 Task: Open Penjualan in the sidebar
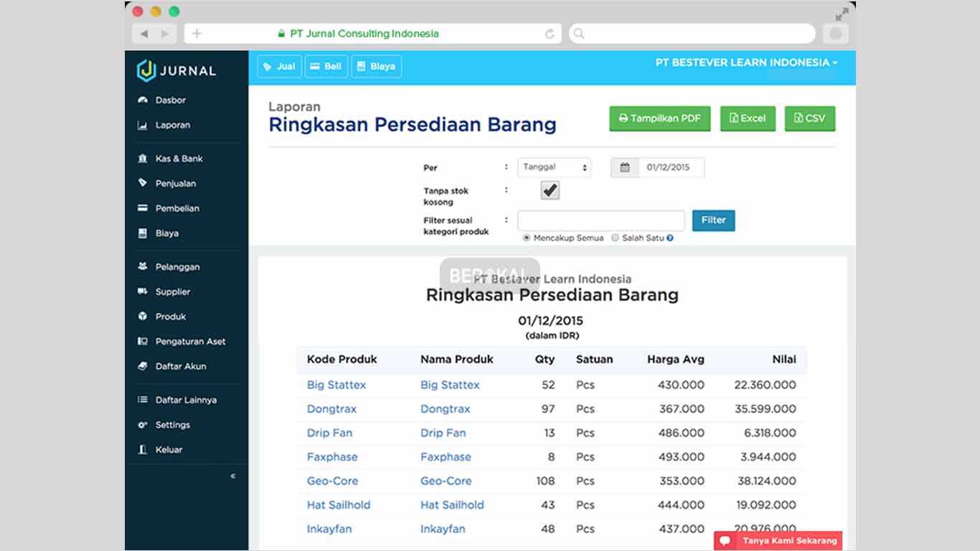[176, 184]
